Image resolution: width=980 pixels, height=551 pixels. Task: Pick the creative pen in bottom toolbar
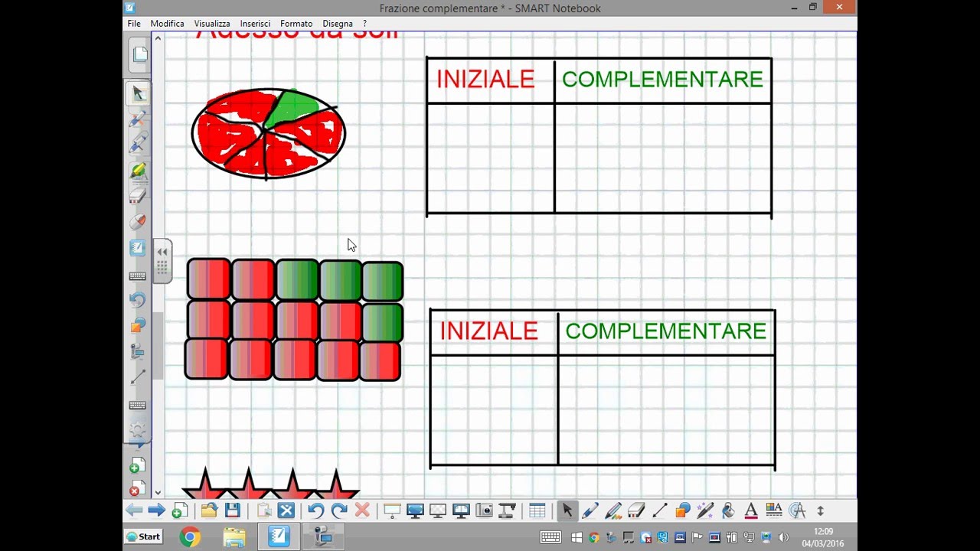613,510
